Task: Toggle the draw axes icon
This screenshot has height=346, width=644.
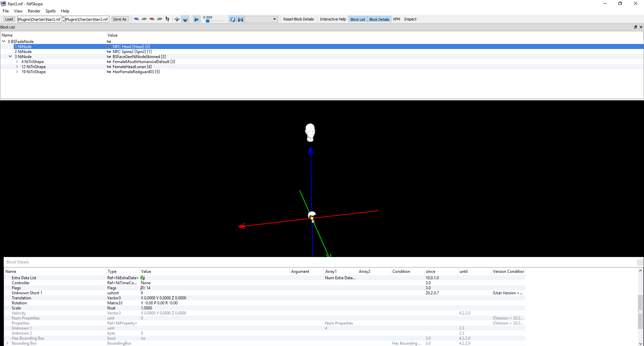Action: 177,19
